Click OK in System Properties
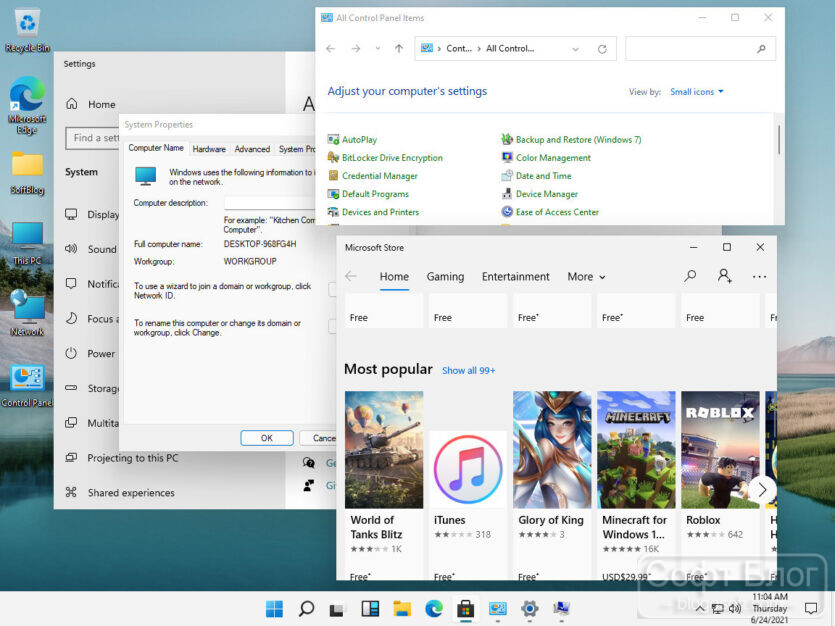 (x=266, y=438)
